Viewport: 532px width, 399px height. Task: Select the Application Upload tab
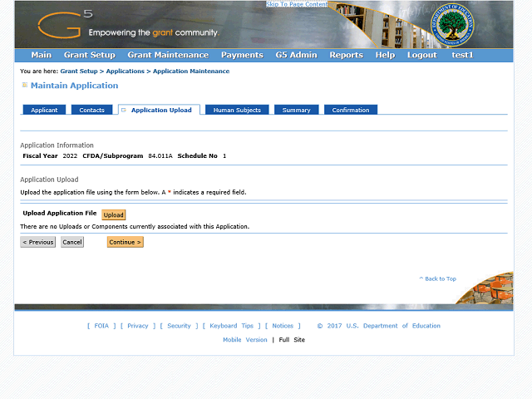(159, 110)
